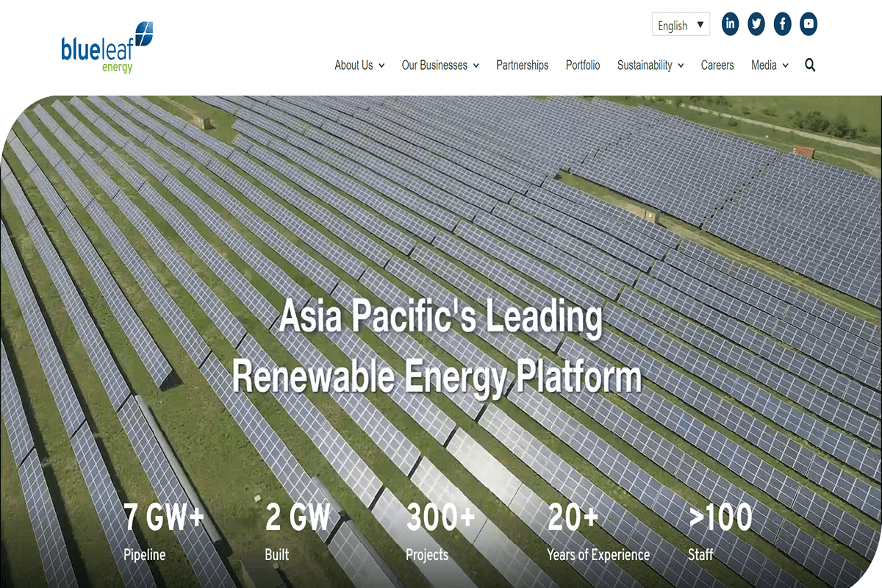Click the 2 GW Built statistic
882x588 pixels.
click(x=298, y=529)
